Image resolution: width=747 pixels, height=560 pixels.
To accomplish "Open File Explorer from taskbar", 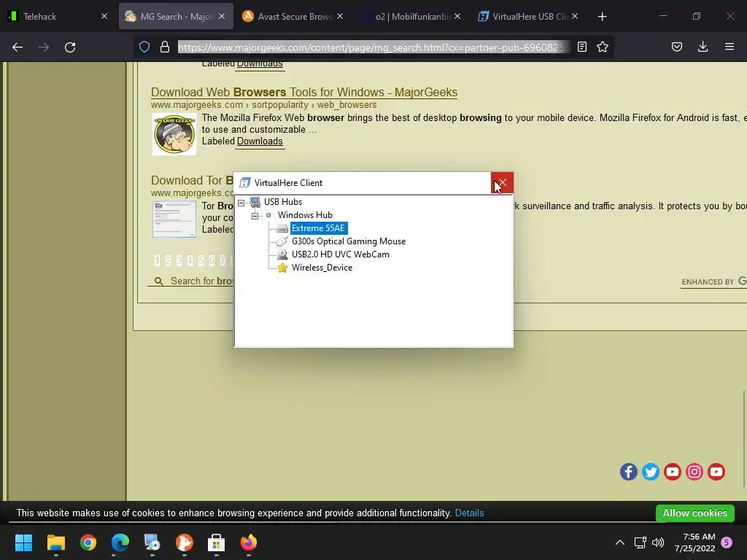I will click(55, 542).
